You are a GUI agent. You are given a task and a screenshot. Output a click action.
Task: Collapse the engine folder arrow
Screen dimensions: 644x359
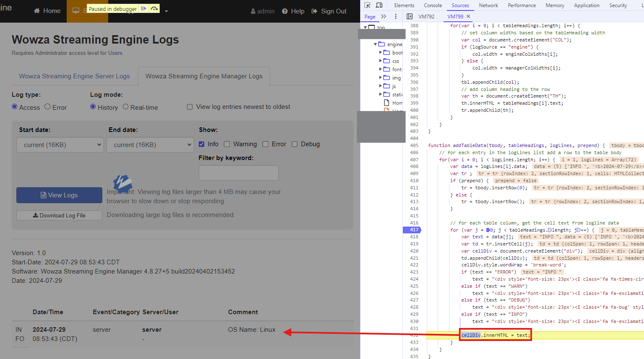click(x=376, y=44)
